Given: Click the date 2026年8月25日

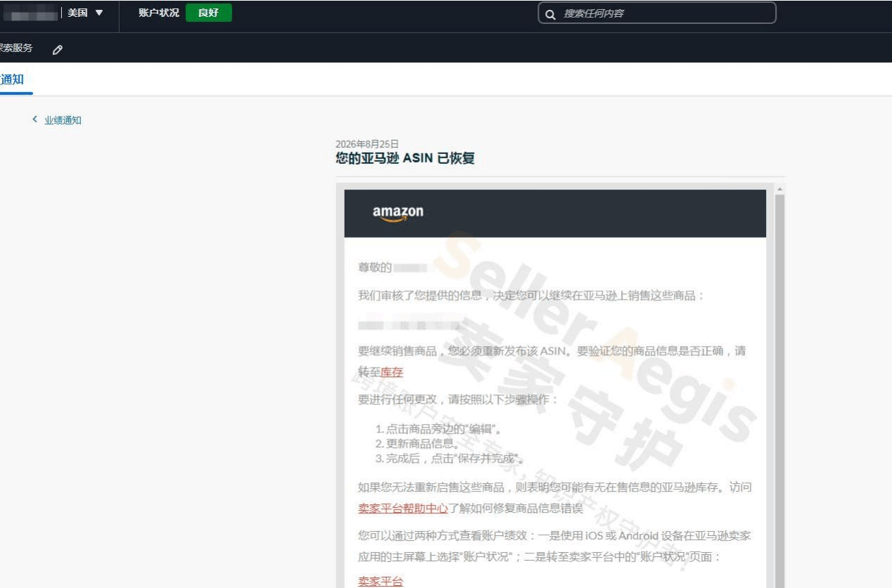Looking at the screenshot, I should [x=367, y=144].
